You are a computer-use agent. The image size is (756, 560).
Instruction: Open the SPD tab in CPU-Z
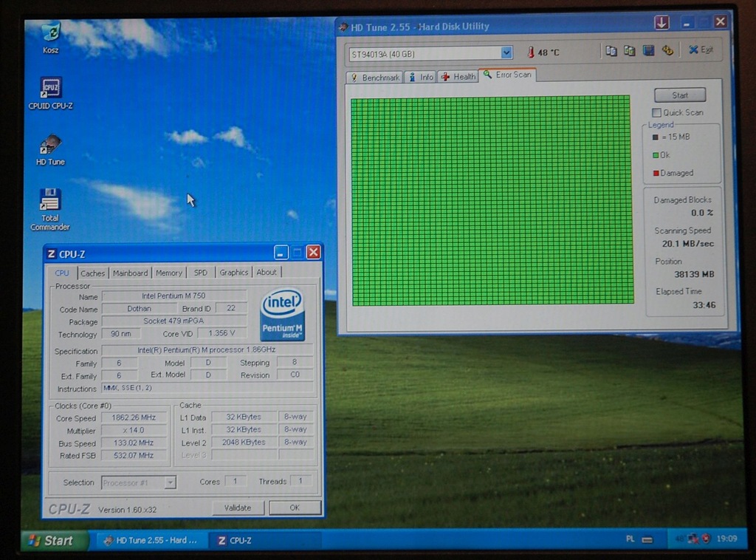click(201, 273)
